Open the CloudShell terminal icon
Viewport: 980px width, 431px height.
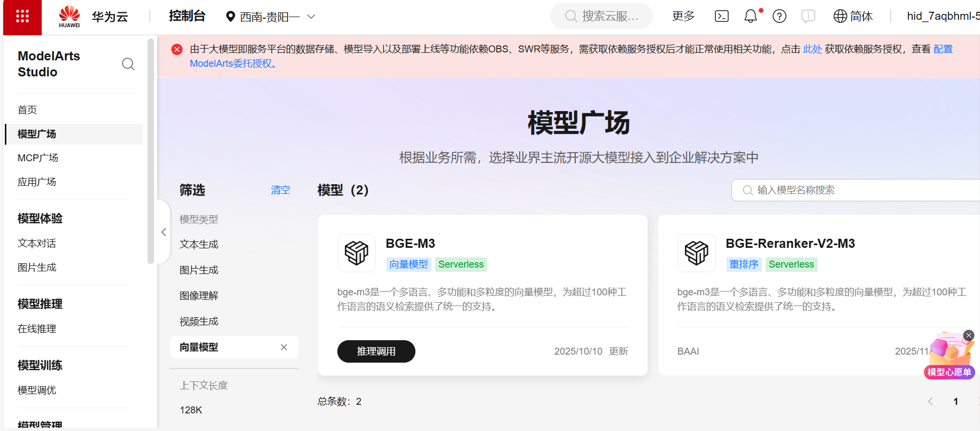[x=722, y=16]
